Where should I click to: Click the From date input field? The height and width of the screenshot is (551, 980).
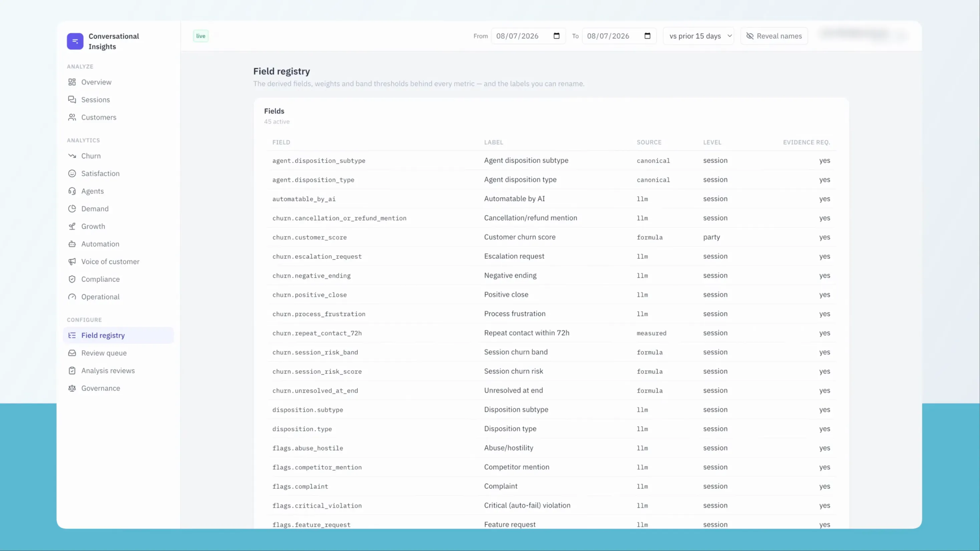(x=528, y=36)
